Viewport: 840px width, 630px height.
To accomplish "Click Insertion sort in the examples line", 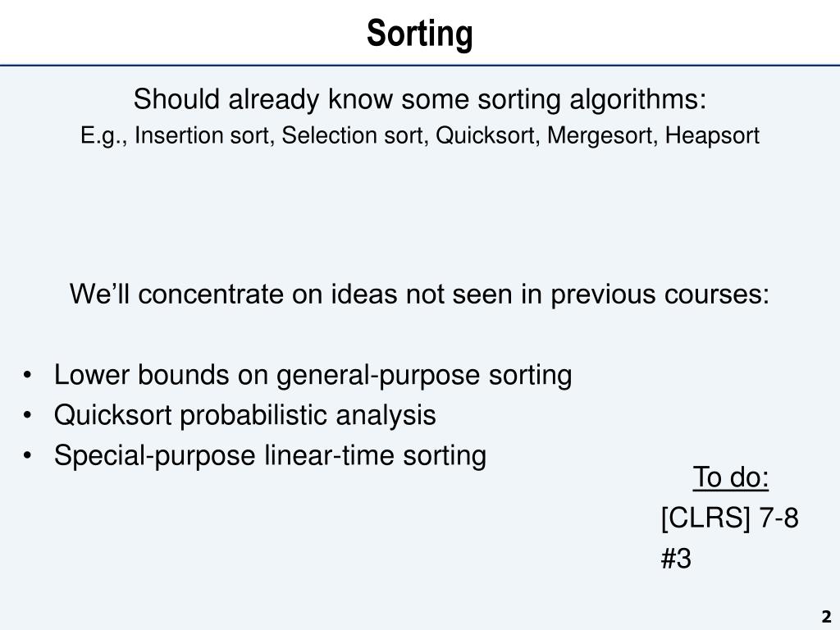I will pyautogui.click(x=202, y=135).
